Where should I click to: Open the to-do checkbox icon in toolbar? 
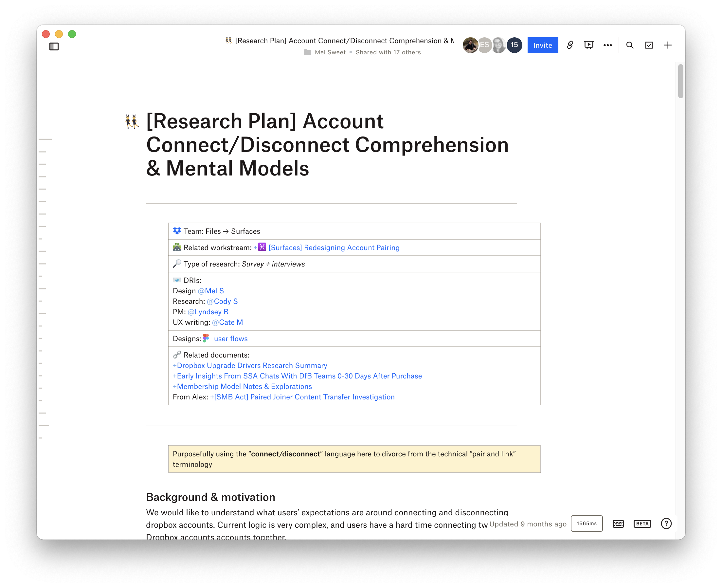tap(648, 45)
